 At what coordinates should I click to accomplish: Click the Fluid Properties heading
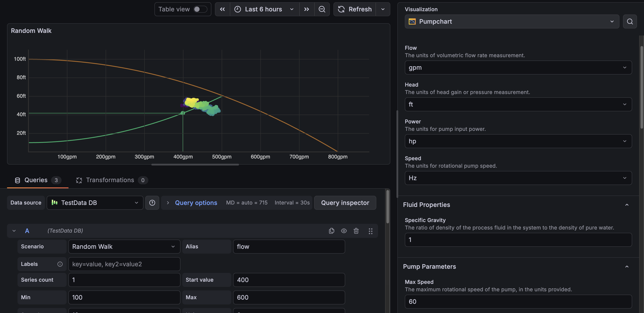click(426, 205)
